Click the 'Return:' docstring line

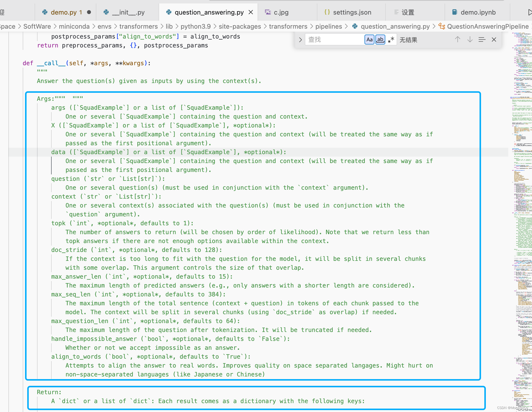coord(49,392)
